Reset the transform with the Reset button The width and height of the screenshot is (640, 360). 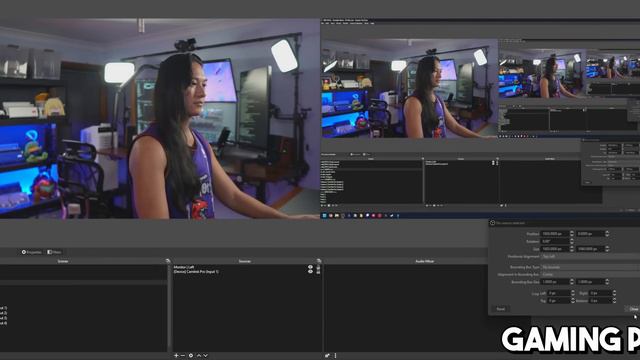501,309
